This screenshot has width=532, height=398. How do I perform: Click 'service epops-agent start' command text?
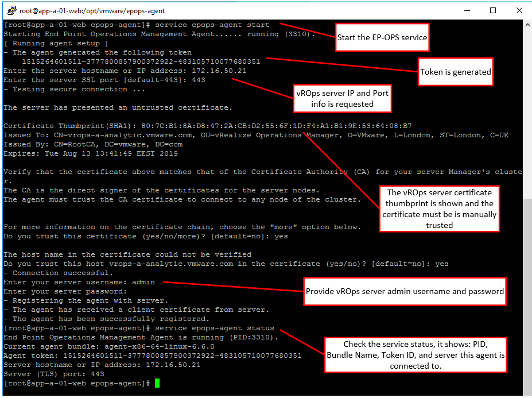coord(212,25)
